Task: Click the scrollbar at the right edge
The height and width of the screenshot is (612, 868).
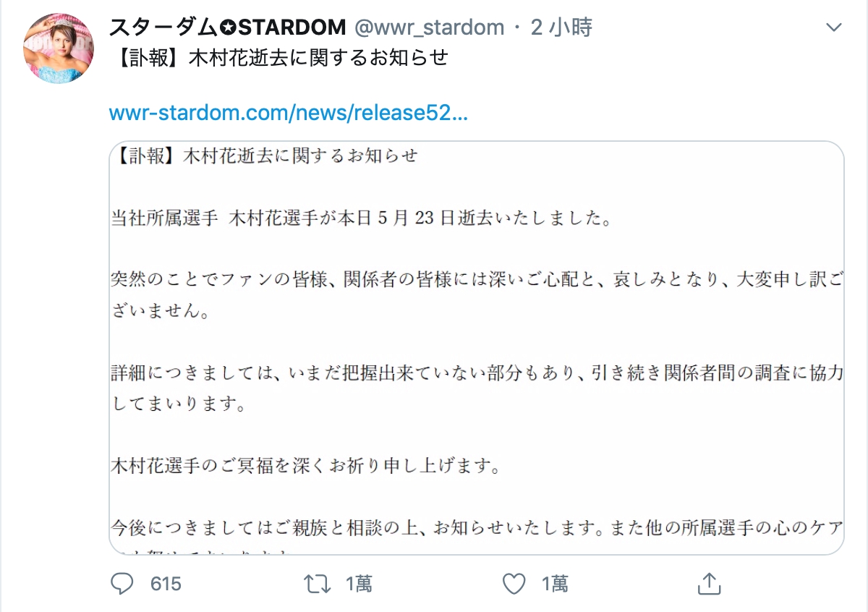Action: tap(865, 306)
